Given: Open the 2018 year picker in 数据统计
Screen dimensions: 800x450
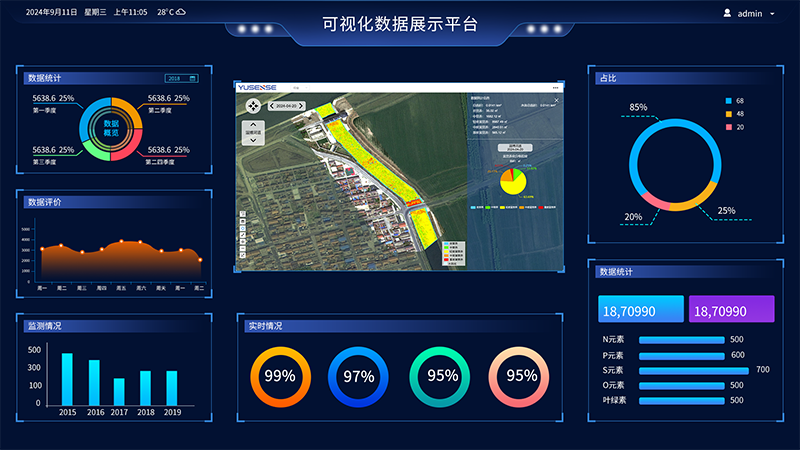Looking at the screenshot, I should coord(181,78).
